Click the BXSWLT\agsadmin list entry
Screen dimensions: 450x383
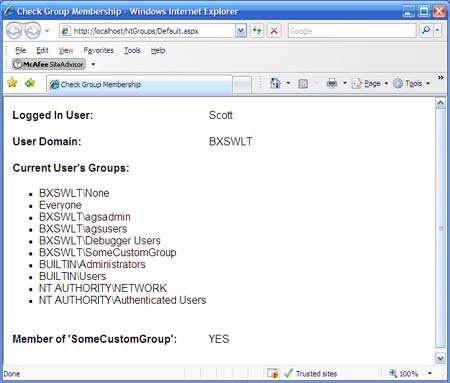(85, 217)
